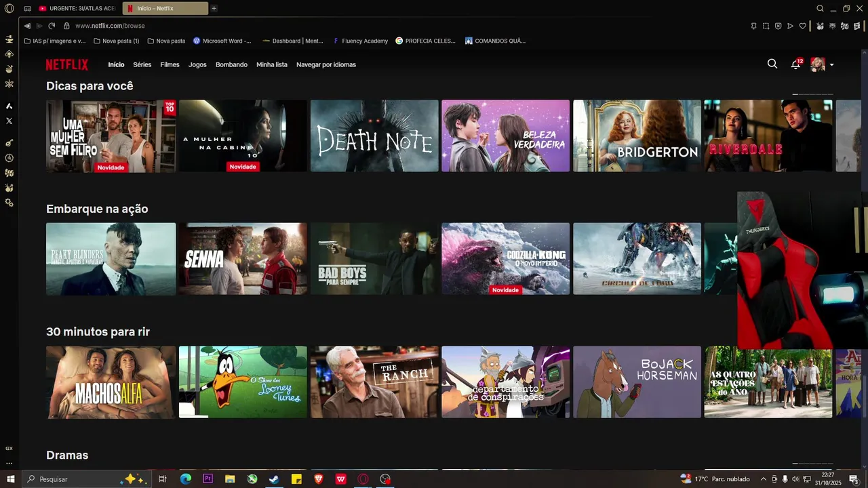Open the Séries menu item

click(142, 64)
